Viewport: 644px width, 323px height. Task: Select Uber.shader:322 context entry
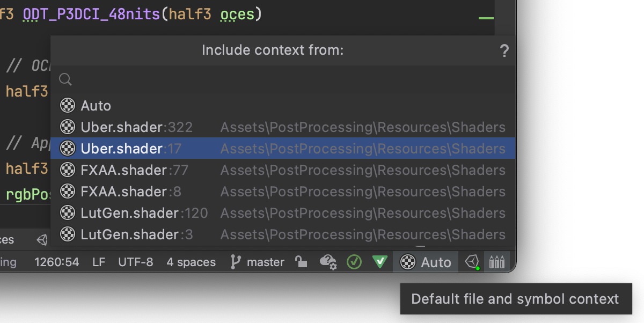tap(283, 127)
